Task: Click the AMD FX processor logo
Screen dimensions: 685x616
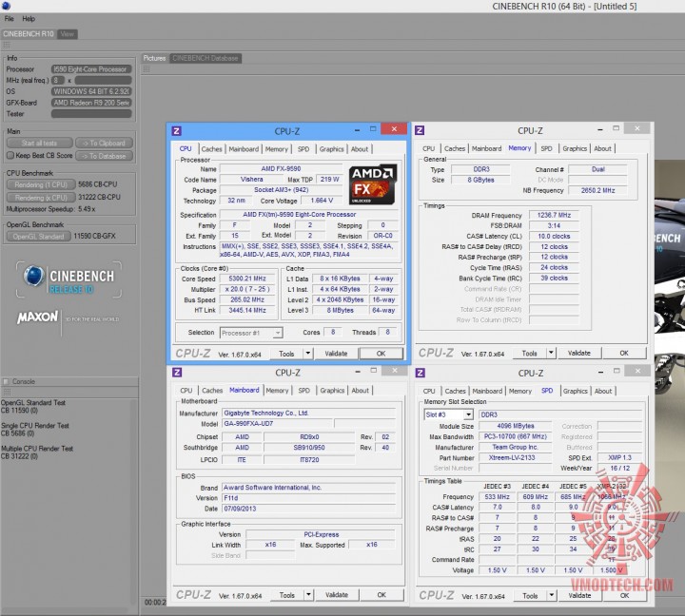Action: point(373,184)
